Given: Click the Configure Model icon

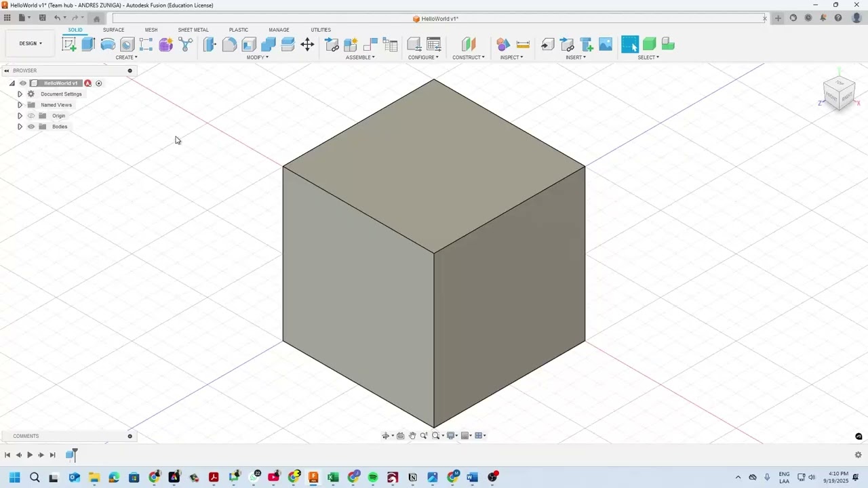Looking at the screenshot, I should point(414,45).
